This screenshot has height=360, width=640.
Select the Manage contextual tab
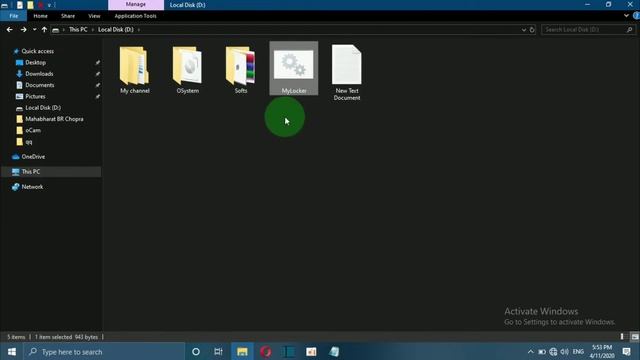pyautogui.click(x=136, y=4)
